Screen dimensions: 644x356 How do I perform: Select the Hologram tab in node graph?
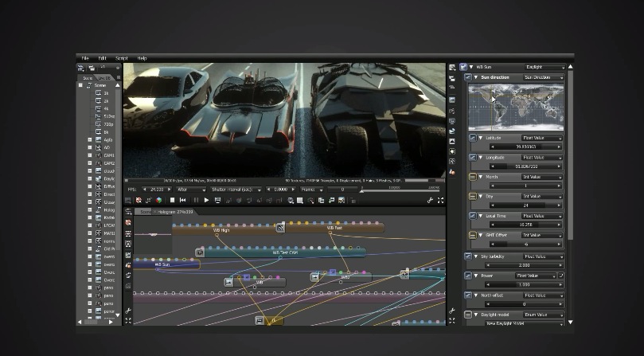pyautogui.click(x=174, y=212)
